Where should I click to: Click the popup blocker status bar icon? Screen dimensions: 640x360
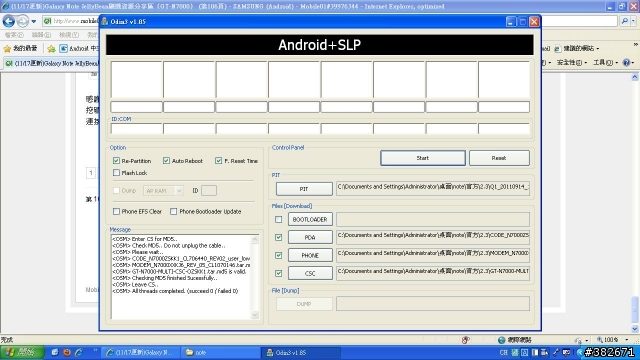click(x=465, y=340)
